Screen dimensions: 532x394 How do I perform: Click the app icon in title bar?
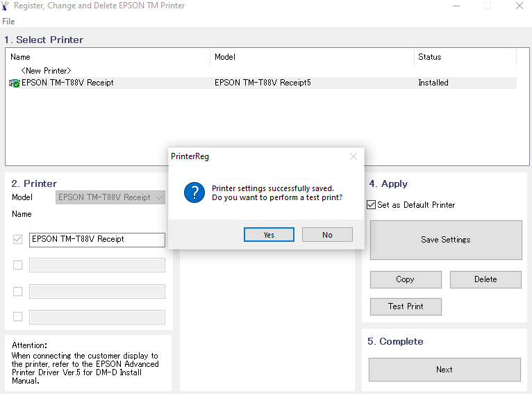pos(5,6)
